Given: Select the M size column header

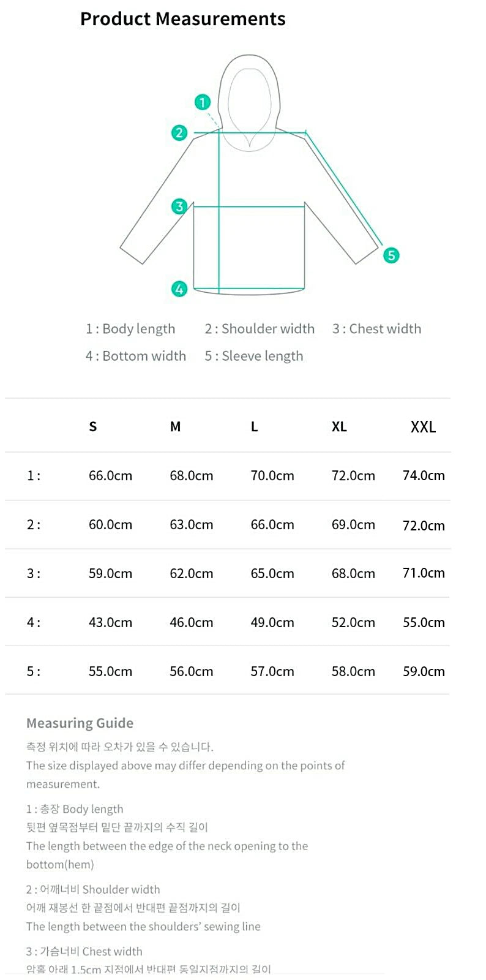Looking at the screenshot, I should coord(175,426).
